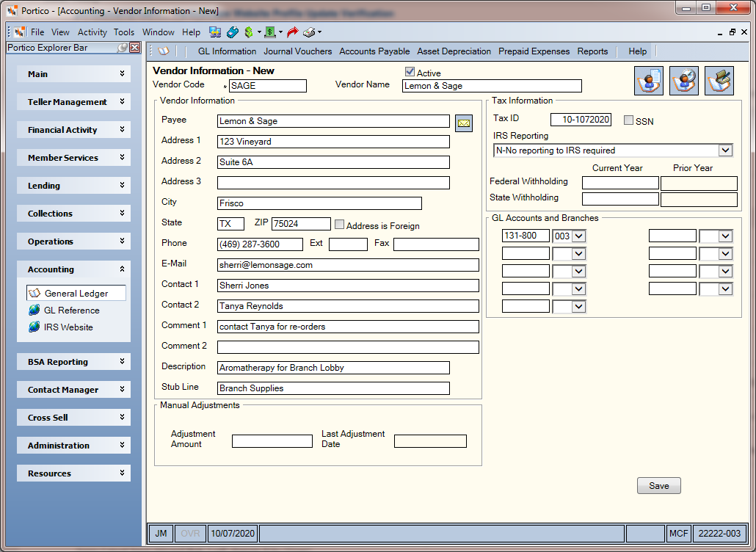Open the Accounts Payable menu
Image resolution: width=756 pixels, height=552 pixels.
374,51
